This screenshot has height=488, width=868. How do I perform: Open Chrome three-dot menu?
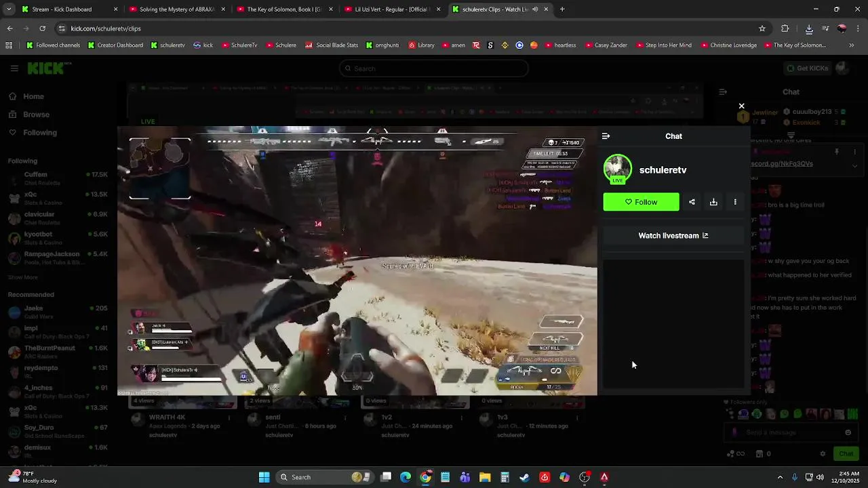[859, 28]
